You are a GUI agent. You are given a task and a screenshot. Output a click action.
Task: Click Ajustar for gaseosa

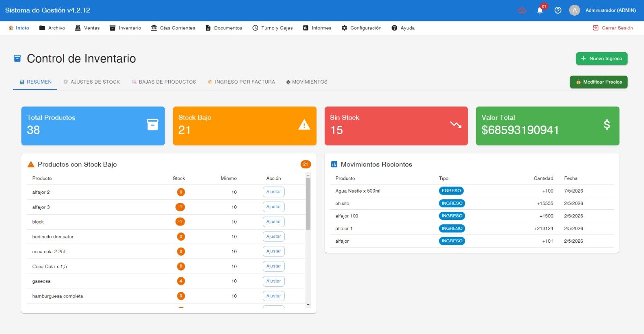(274, 281)
